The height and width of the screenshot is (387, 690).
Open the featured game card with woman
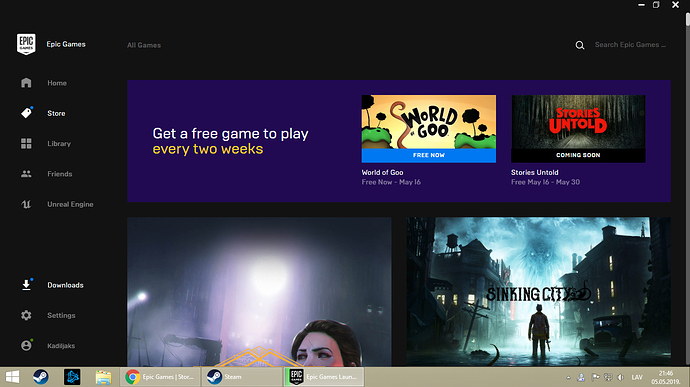coord(259,291)
